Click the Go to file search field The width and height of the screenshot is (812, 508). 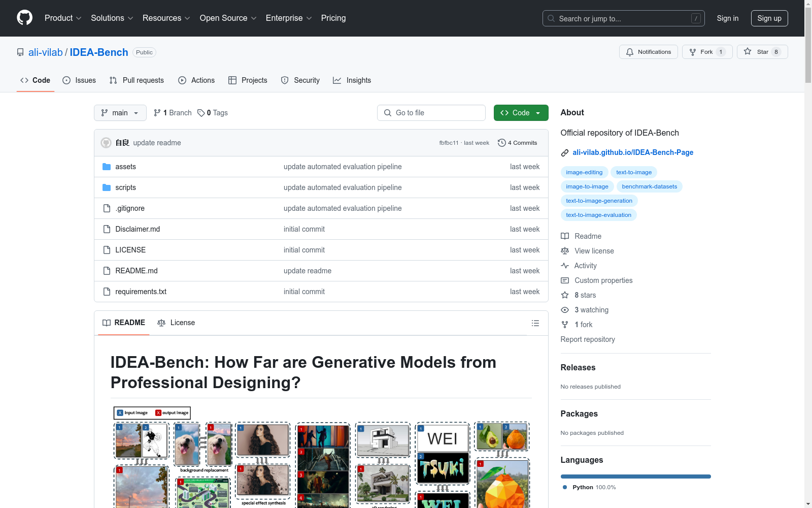(431, 113)
